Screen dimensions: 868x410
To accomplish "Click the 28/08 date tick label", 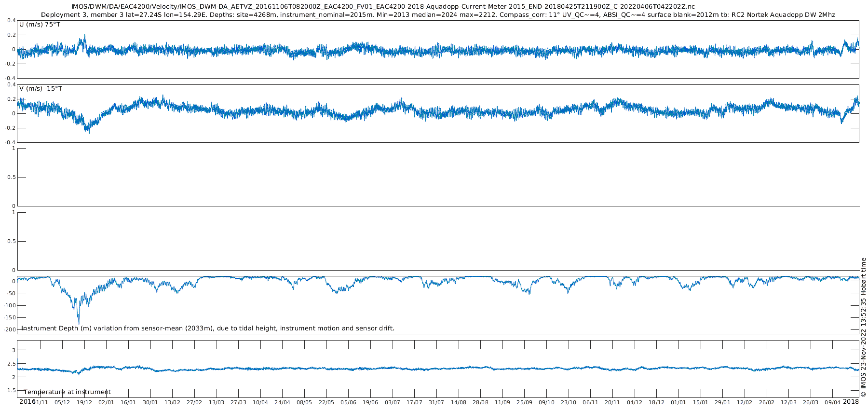I will 481,402.
